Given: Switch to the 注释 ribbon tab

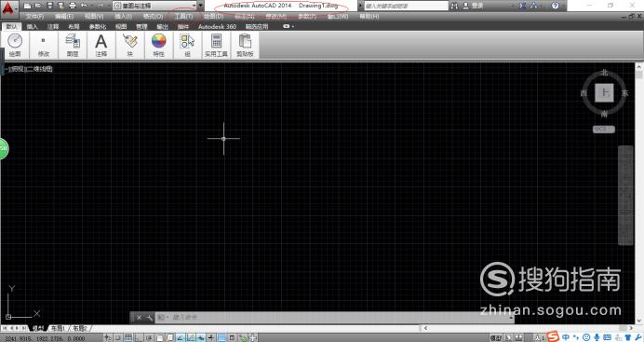Looking at the screenshot, I should point(53,26).
